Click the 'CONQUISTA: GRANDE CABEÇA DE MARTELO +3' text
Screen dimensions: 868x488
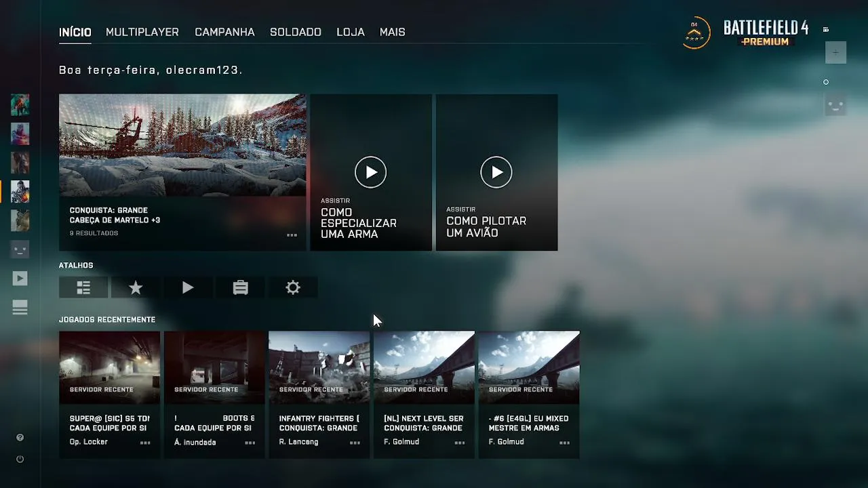(115, 215)
